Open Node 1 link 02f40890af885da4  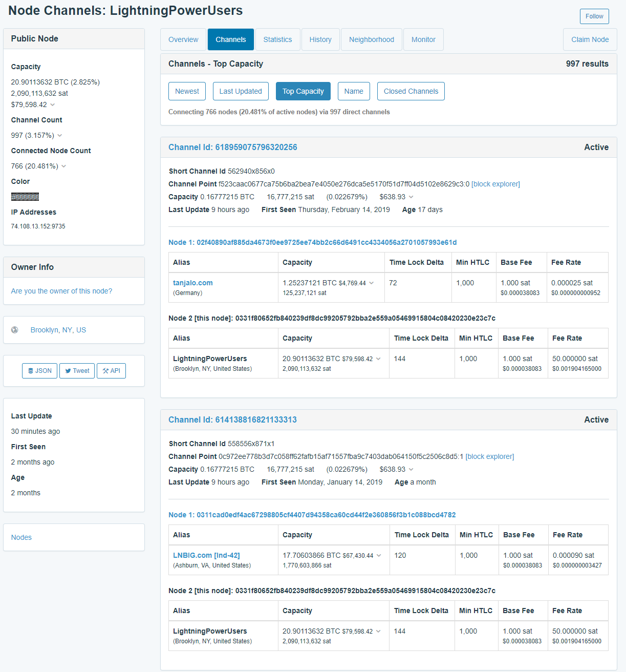[313, 242]
